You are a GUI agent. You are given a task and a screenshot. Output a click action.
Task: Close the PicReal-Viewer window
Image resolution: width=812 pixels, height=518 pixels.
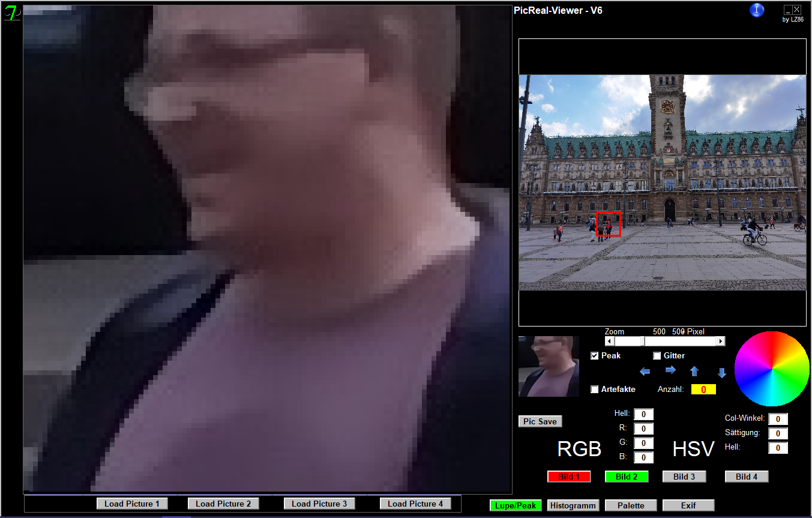[796, 10]
